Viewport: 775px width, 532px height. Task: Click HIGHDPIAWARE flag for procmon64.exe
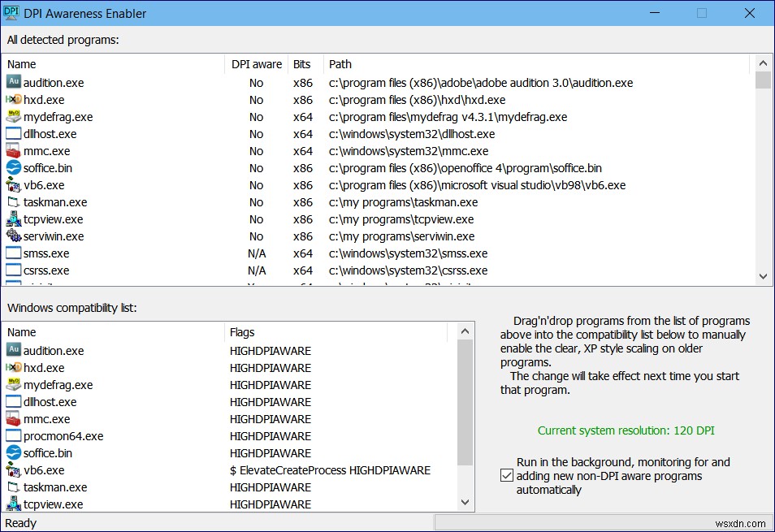pos(271,436)
